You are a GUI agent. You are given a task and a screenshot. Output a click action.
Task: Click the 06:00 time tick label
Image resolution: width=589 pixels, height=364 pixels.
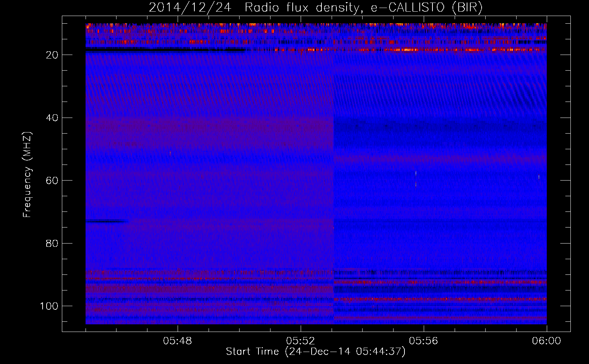(x=546, y=341)
